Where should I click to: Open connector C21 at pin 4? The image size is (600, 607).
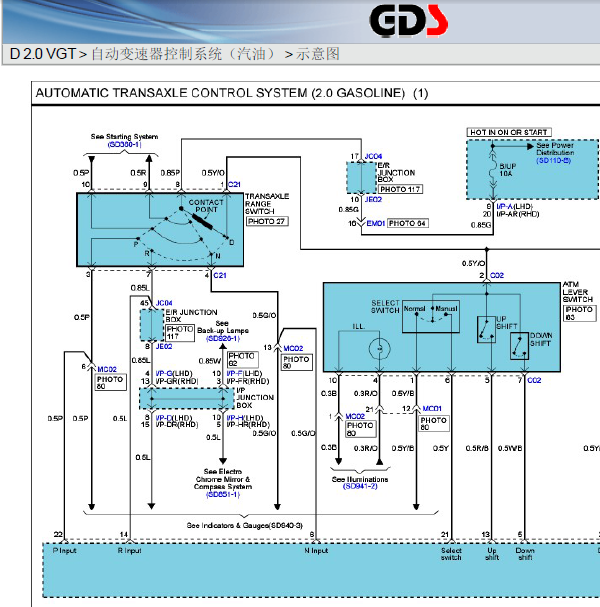220,275
